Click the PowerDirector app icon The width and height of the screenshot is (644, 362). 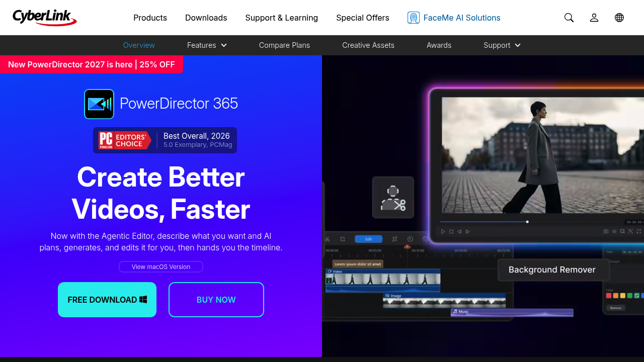tap(99, 104)
